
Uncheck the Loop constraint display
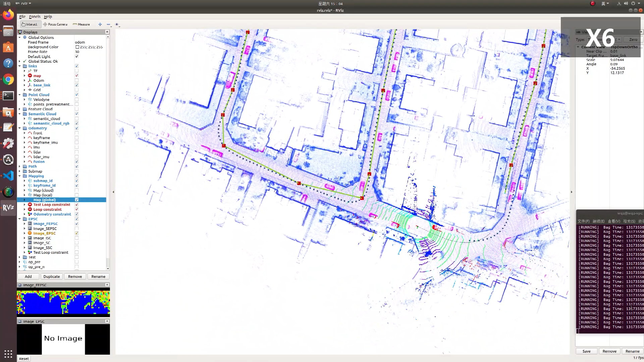(77, 209)
